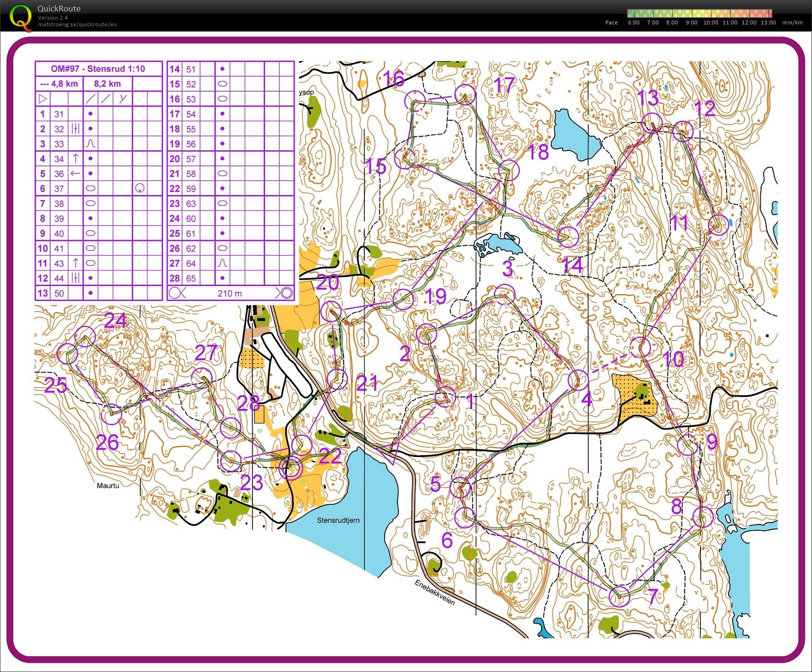Click the 10:00 pace label in the legend

710,23
